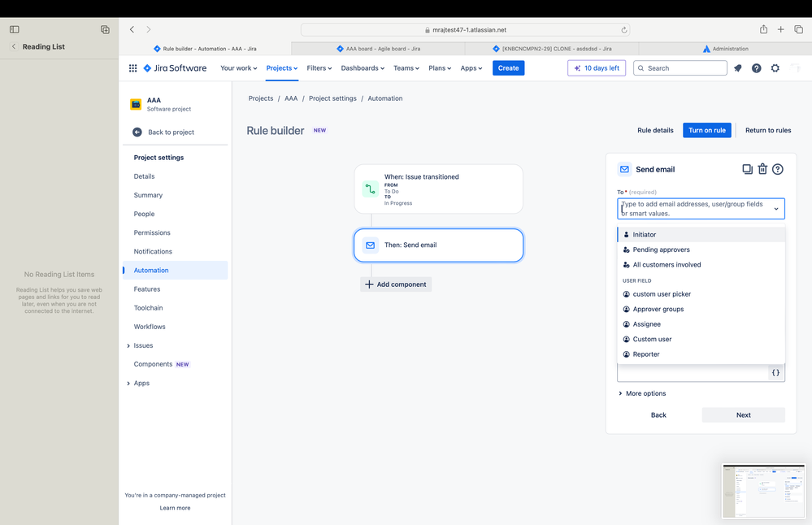
Task: Open the screenshot preview thumbnail
Action: 764,492
